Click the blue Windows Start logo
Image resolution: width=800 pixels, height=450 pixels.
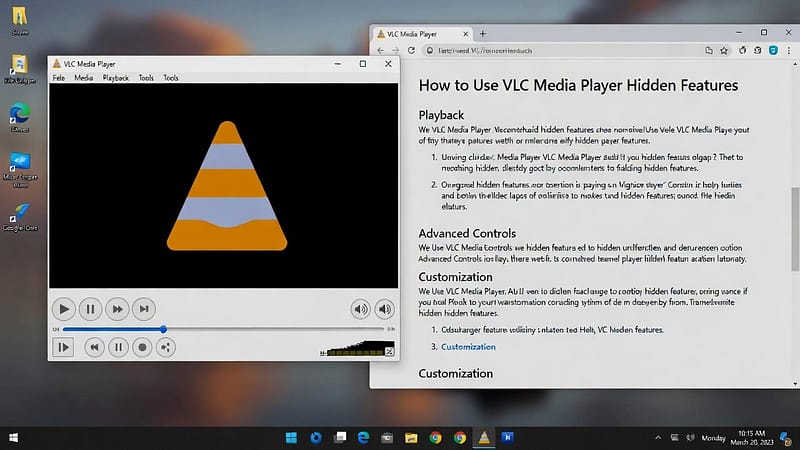[x=291, y=438]
